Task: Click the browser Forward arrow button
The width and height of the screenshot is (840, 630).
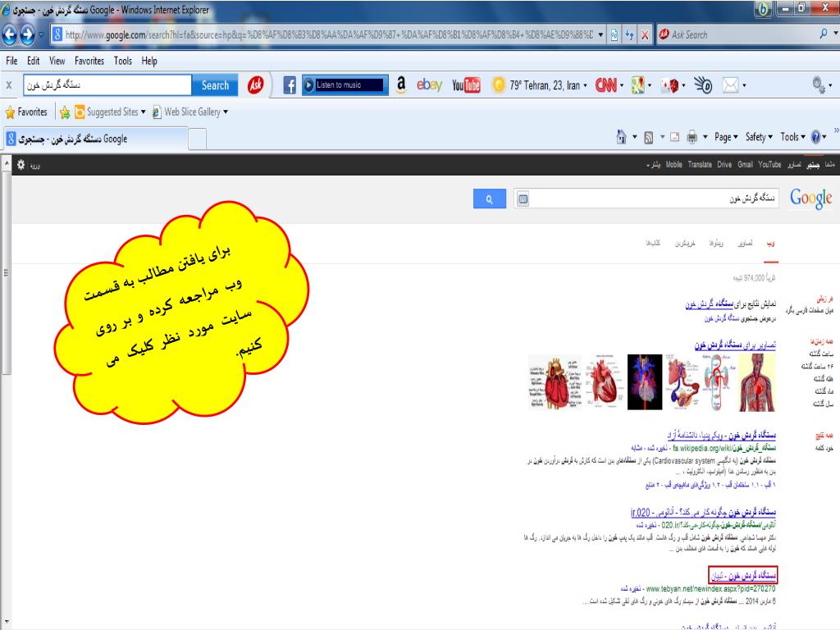Action: click(x=27, y=34)
